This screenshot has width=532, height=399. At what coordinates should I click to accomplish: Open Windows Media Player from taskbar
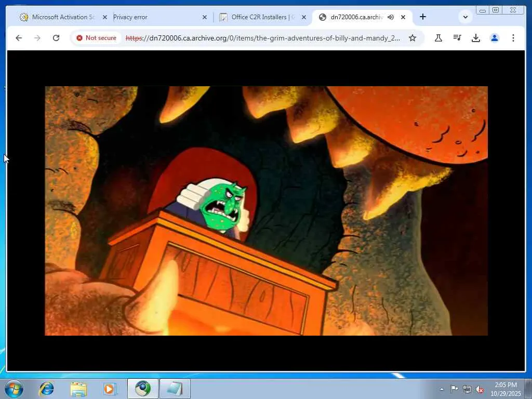(x=110, y=389)
